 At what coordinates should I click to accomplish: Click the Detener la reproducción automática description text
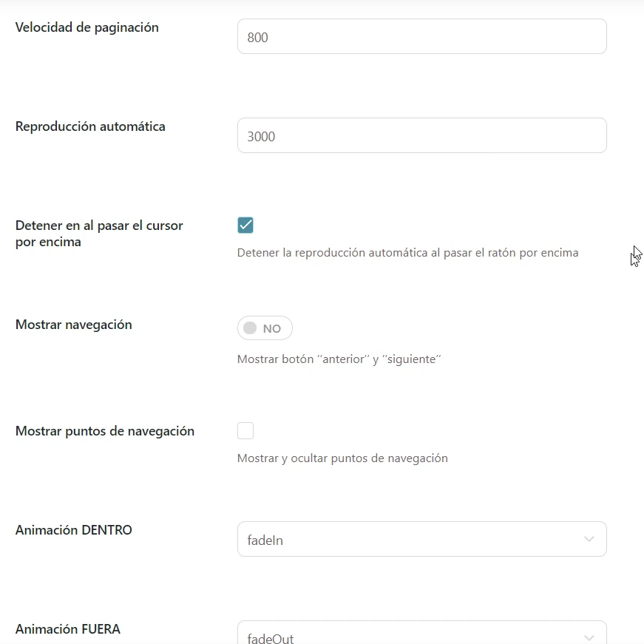point(408,253)
